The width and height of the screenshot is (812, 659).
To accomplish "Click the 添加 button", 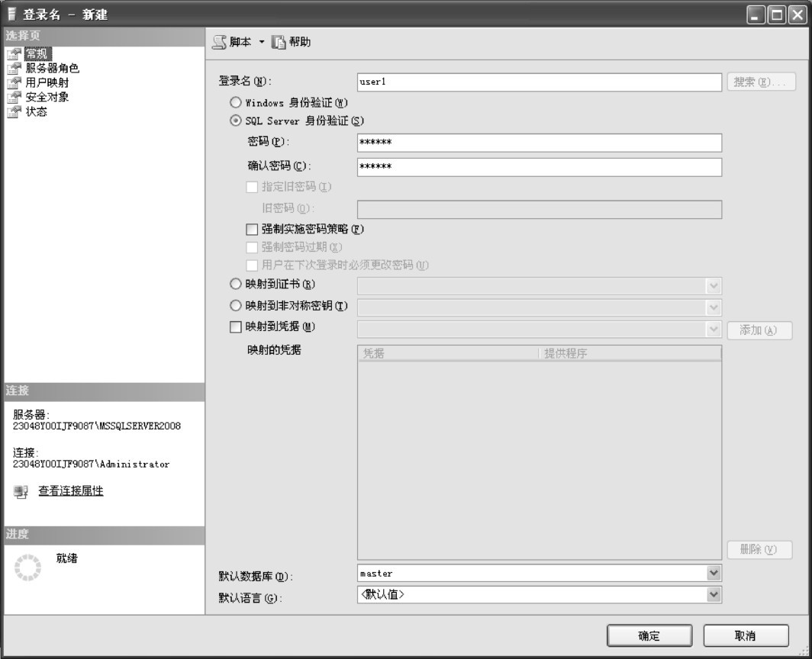I will point(759,330).
